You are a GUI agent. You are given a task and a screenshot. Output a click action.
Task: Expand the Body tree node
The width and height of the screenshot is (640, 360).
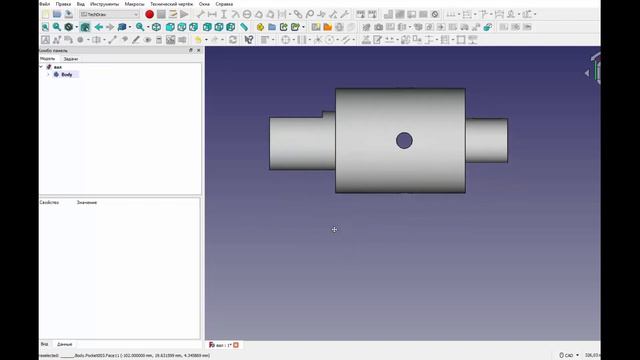tap(48, 75)
